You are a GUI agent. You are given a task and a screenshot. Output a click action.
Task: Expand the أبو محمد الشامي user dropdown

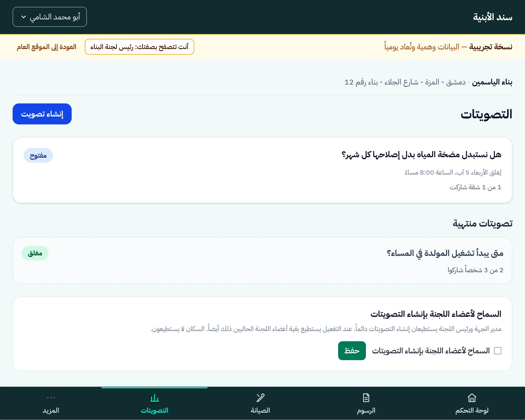click(50, 17)
